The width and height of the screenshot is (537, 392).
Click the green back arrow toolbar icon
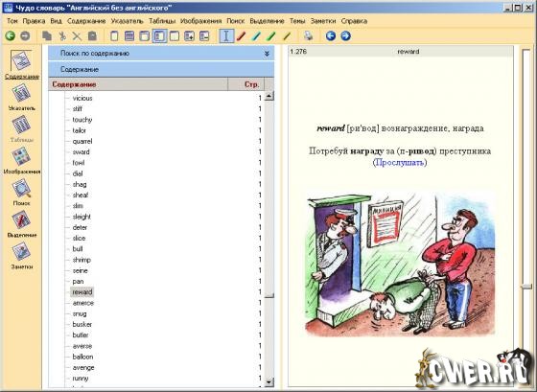click(10, 35)
